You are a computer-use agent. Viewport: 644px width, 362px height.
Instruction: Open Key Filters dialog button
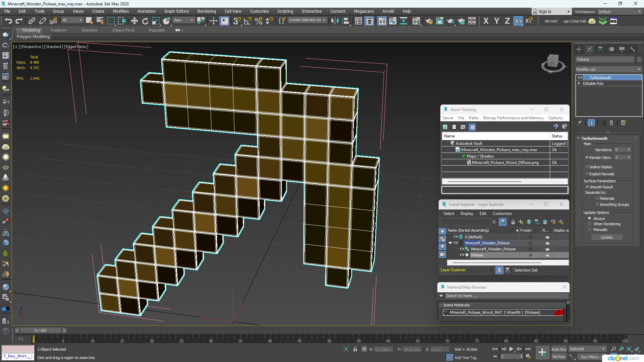click(591, 357)
